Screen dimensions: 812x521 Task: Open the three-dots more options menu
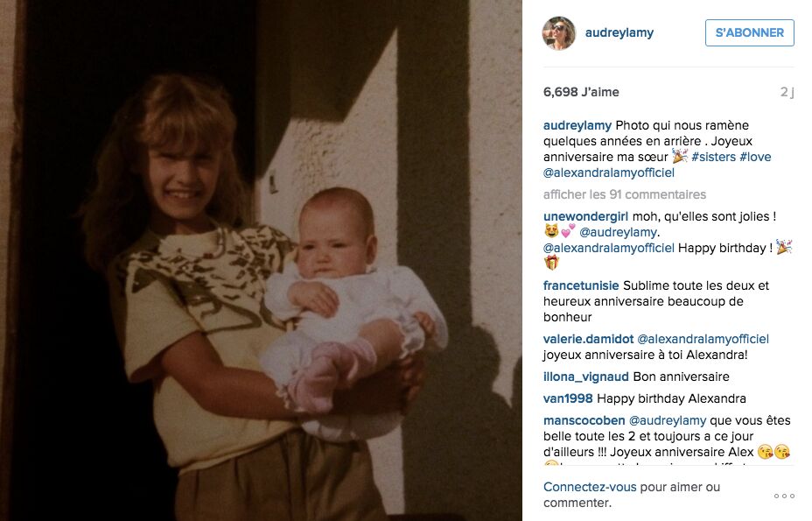(784, 496)
